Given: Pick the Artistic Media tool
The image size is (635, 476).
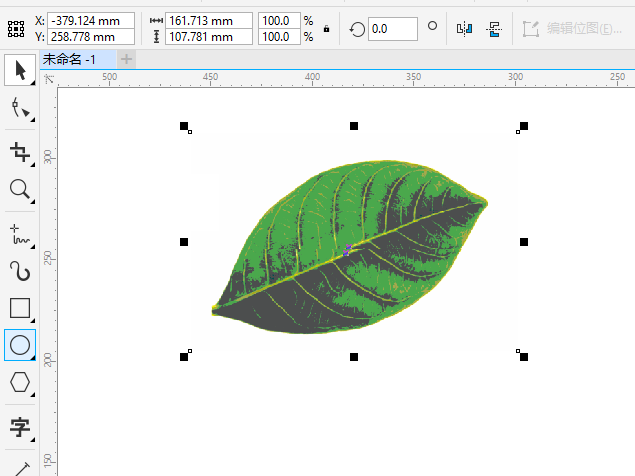Looking at the screenshot, I should (20, 270).
